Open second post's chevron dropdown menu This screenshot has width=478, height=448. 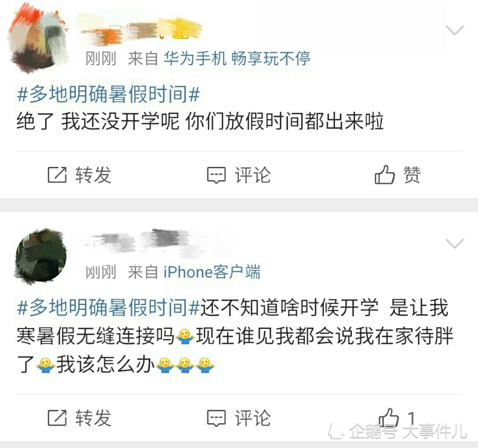(x=455, y=243)
